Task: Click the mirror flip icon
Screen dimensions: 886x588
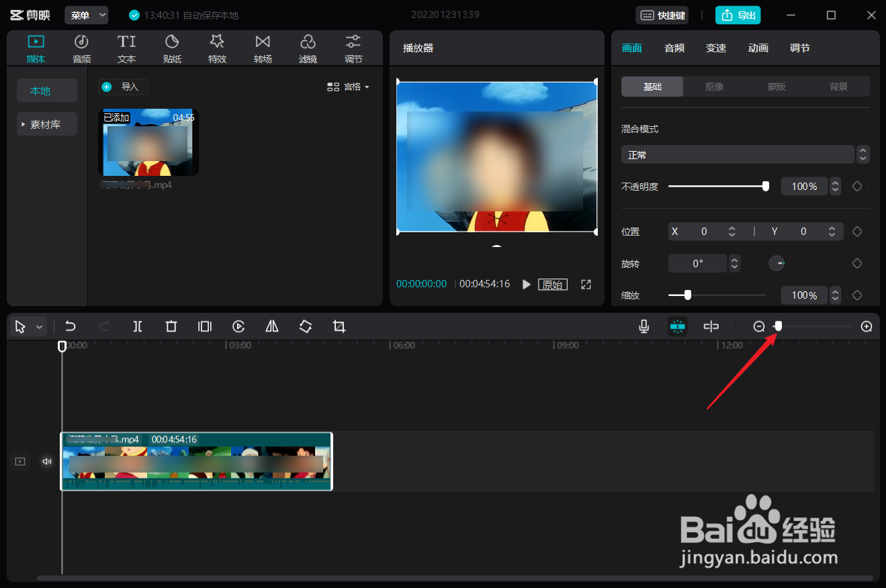Action: (272, 326)
